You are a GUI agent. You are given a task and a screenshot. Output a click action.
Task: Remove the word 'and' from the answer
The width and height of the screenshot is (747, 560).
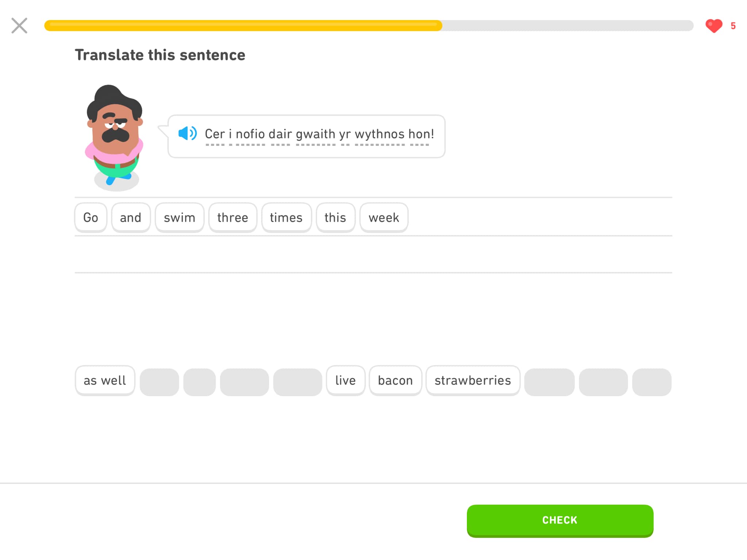(x=131, y=218)
